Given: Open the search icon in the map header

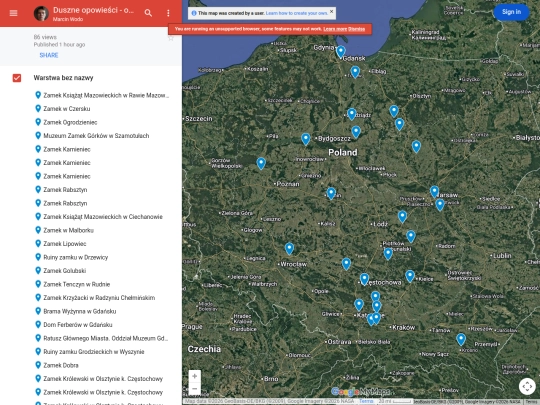Looking at the screenshot, I should (x=148, y=13).
